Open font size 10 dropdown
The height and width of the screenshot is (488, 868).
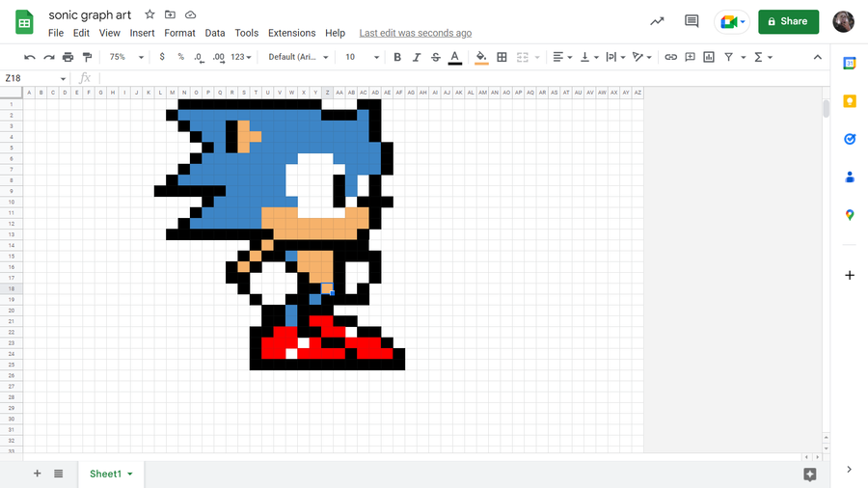click(x=362, y=57)
